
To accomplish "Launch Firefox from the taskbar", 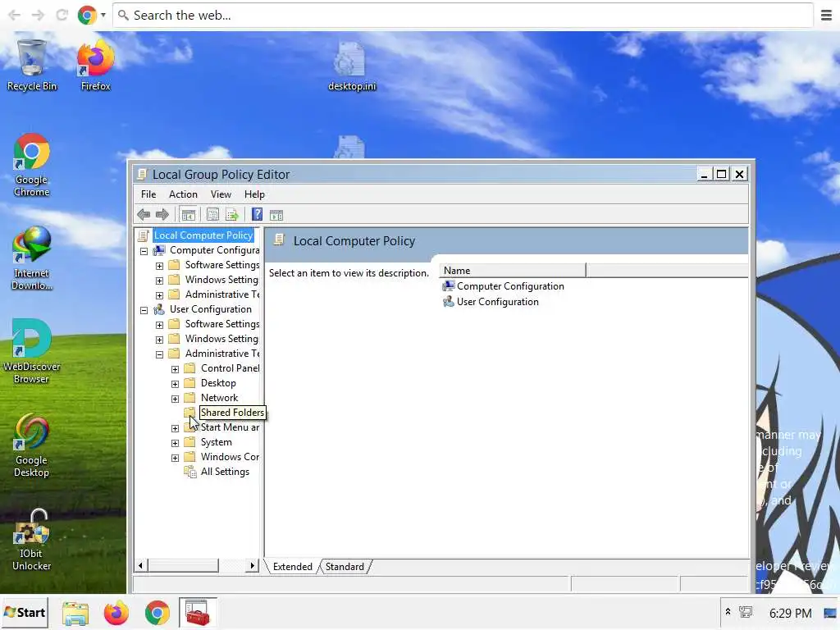I will pos(116,613).
